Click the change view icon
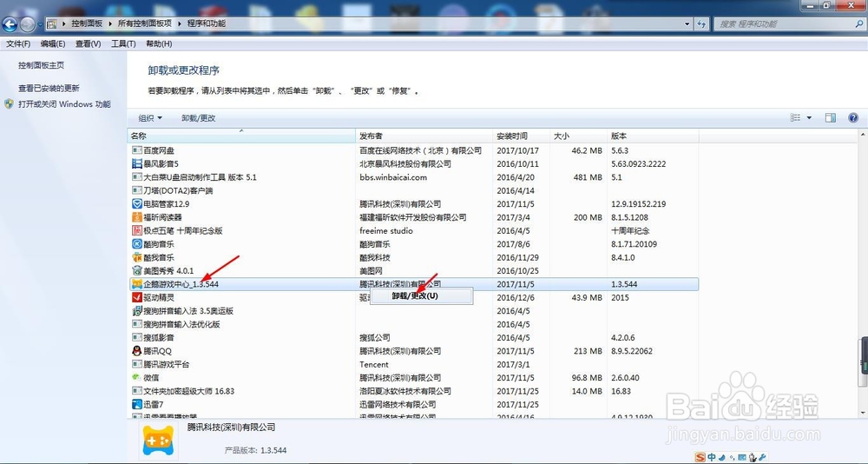Image resolution: width=868 pixels, height=464 pixels. point(795,117)
